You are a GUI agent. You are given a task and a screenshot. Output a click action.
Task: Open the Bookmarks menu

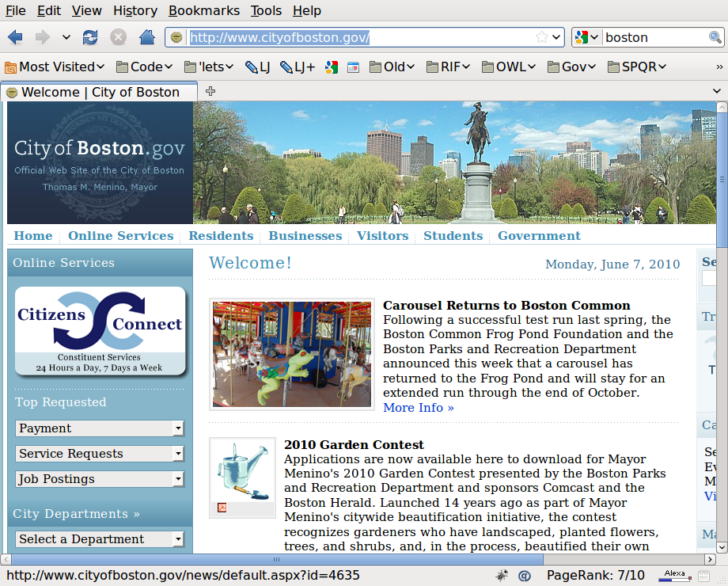(x=203, y=10)
